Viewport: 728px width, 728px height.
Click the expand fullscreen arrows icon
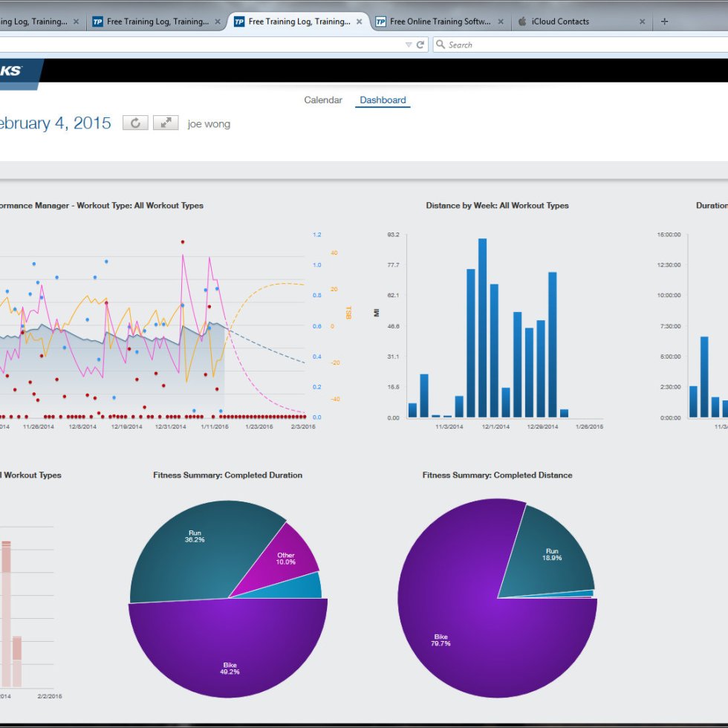pos(166,123)
